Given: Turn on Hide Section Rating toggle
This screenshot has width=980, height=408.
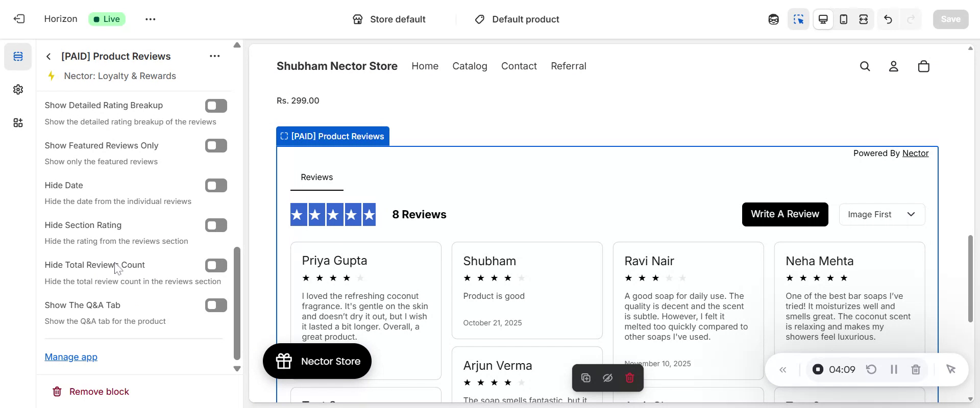Looking at the screenshot, I should tap(216, 225).
